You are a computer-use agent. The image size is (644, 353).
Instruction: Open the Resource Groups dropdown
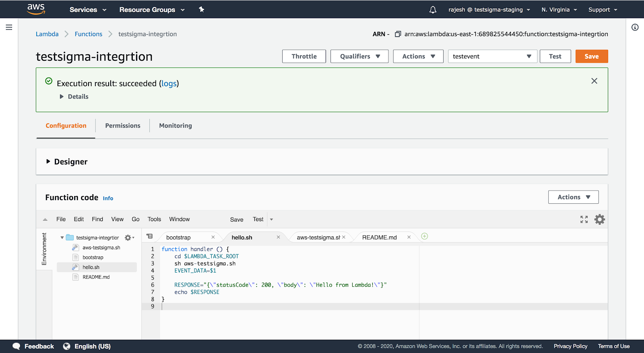pos(152,10)
